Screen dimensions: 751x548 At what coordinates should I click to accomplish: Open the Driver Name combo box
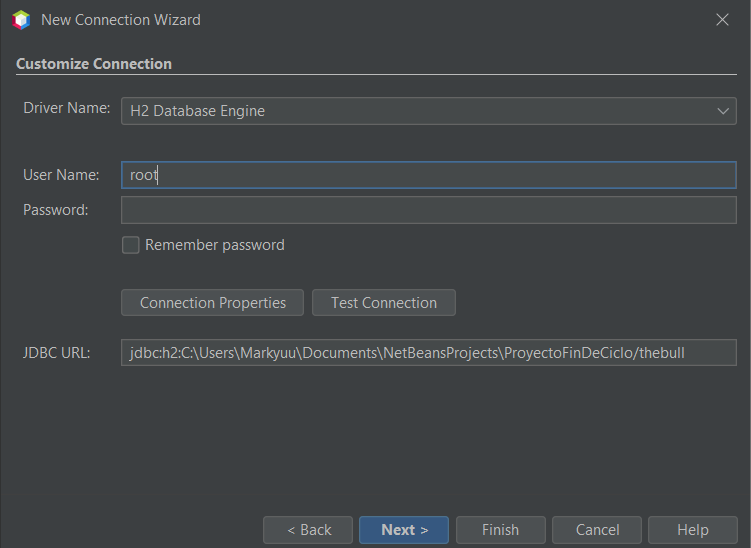tap(429, 111)
